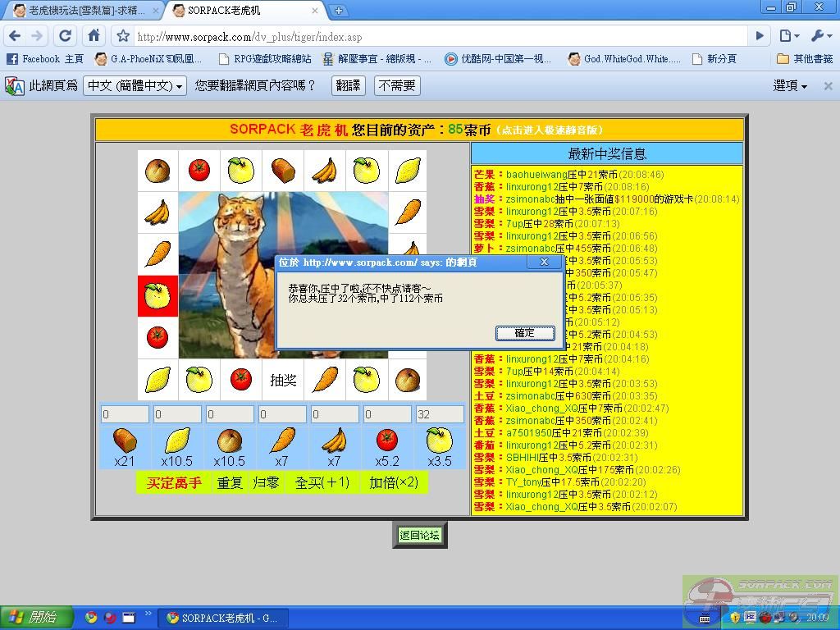
Task: Click the pear x3.5 bet icon
Action: (x=440, y=441)
